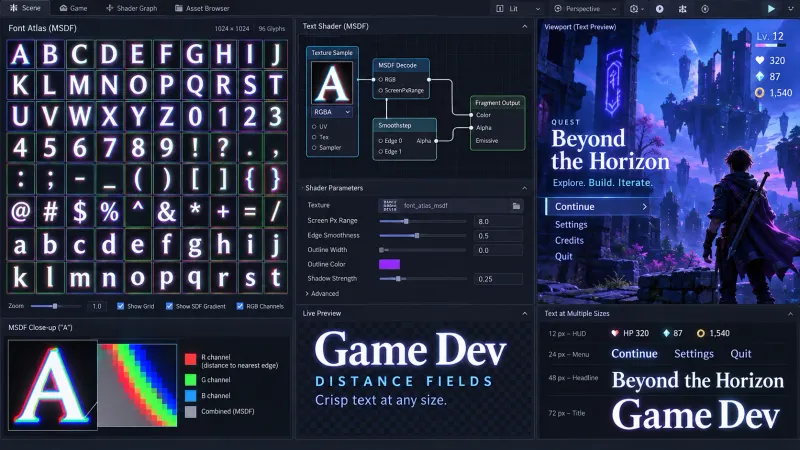Click the Font Atlas Zoom slider
Viewport: 800px width, 450px height.
pos(56,306)
